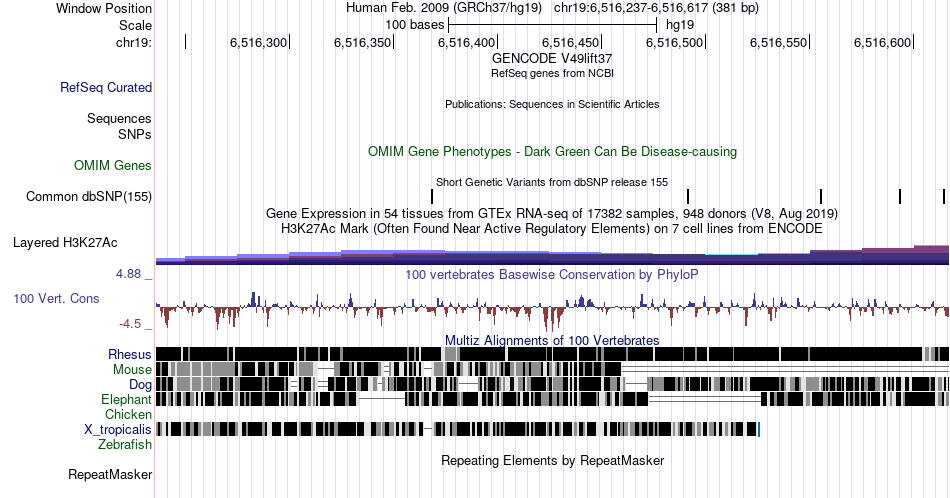Screen dimensions: 950x498
Task: Click Short Genetic Variants from dbSNP title
Action: click(552, 182)
